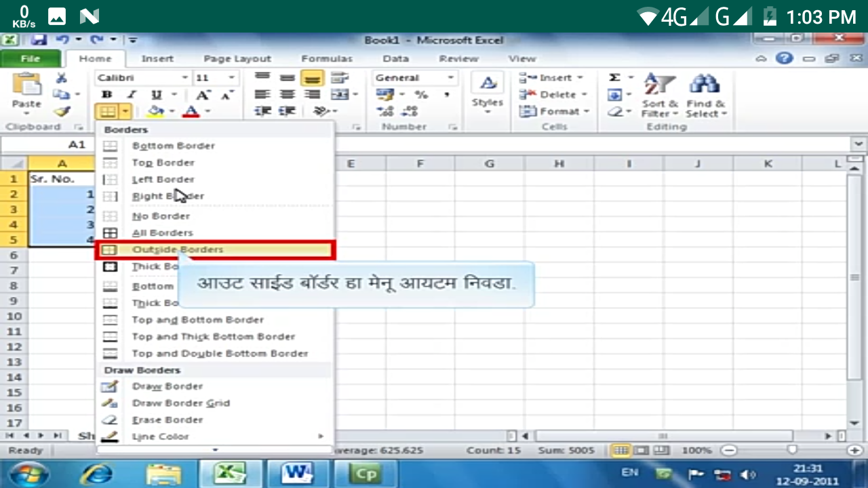The width and height of the screenshot is (868, 488).
Task: Select the Outside Borders menu item
Action: pyautogui.click(x=214, y=249)
